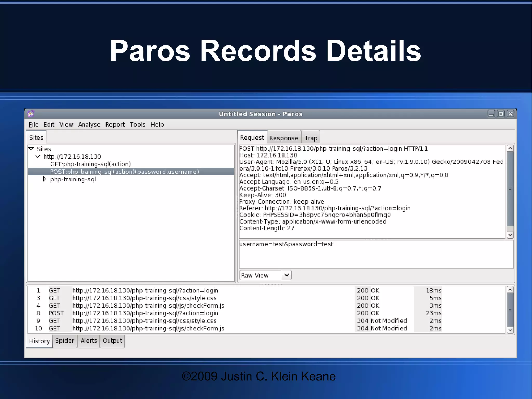Maximize the Paros window
This screenshot has height=399, width=532.
pos(501,114)
